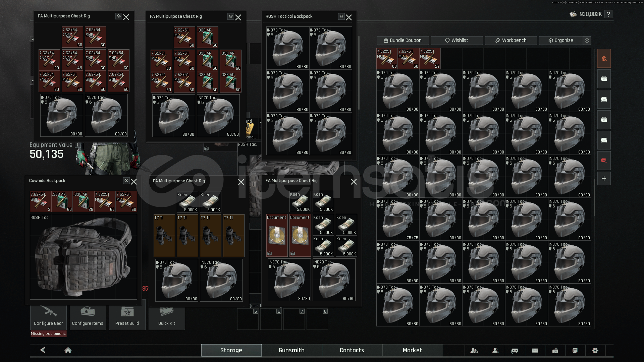644x362 pixels.
Task: Open the settings gear in bottom bar
Action: (x=595, y=351)
